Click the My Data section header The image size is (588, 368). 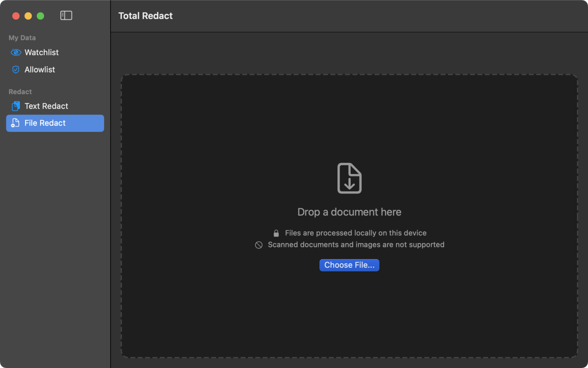[x=22, y=38]
